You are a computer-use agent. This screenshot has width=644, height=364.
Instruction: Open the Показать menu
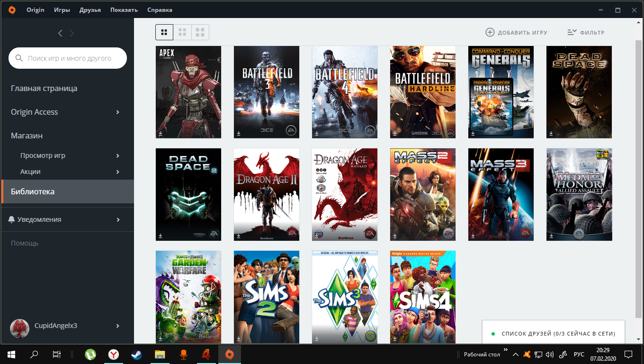point(124,9)
